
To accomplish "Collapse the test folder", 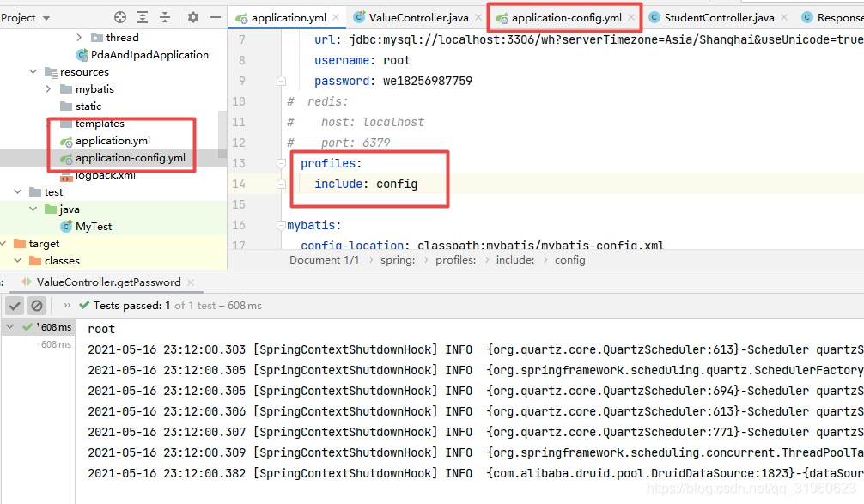I will coord(18,191).
